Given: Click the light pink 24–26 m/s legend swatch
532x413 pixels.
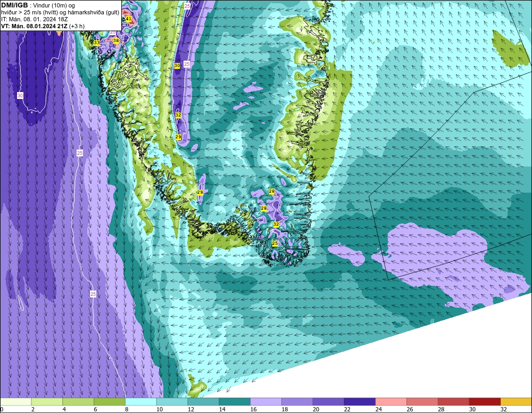Looking at the screenshot, I should [x=391, y=402].
